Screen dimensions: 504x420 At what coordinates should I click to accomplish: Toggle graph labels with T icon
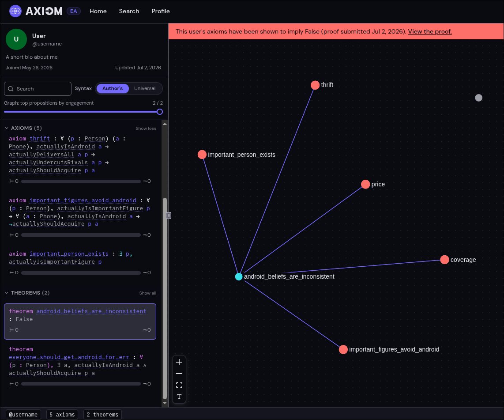[179, 397]
